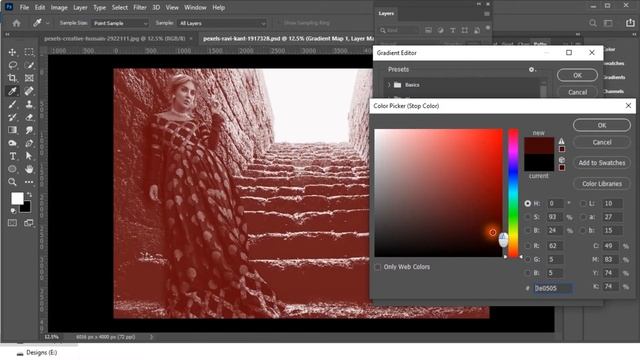
Task: Open Sample All Layers dropdown
Action: [x=222, y=23]
